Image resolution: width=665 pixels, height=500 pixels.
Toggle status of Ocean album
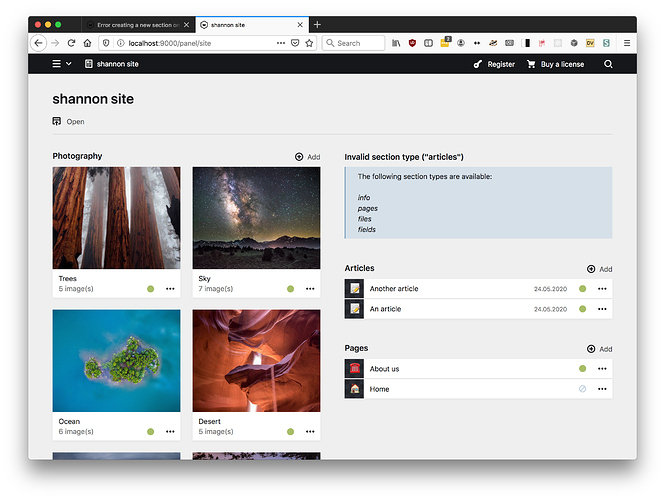[151, 432]
